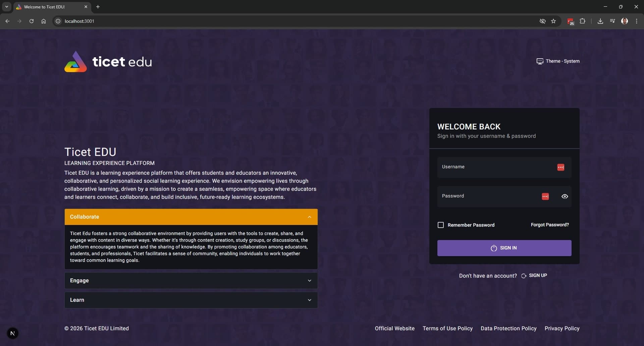Open the Privacy Policy footer link

point(562,329)
